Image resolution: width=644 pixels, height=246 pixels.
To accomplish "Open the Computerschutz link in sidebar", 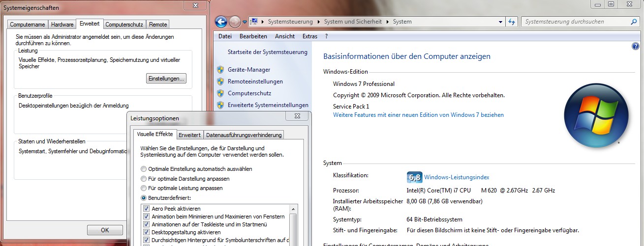I will [x=249, y=93].
